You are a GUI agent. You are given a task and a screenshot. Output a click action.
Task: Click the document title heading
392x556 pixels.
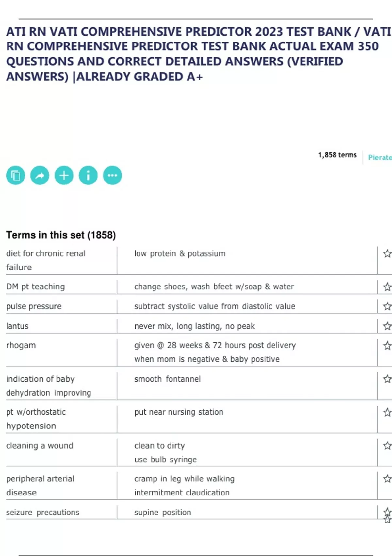click(196, 54)
